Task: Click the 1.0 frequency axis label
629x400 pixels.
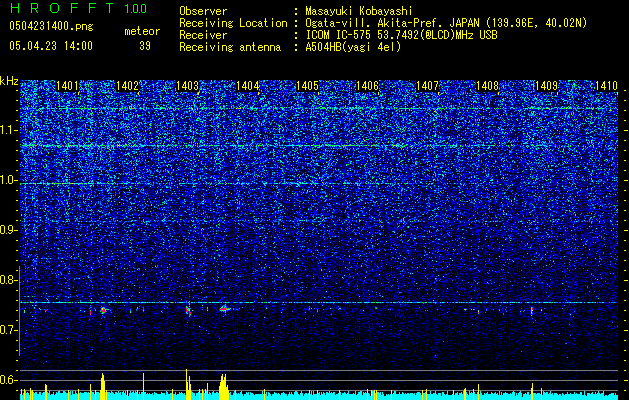Action: [x=9, y=180]
